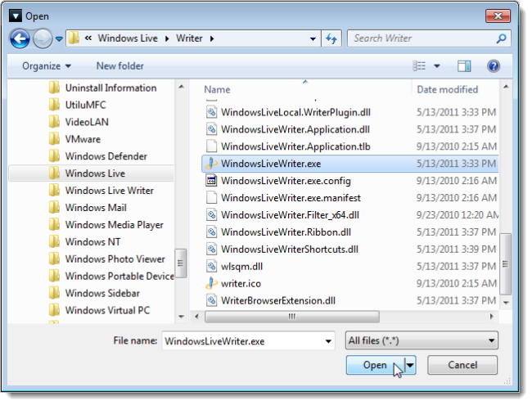
Task: Open All files type filter dropdown
Action: click(422, 340)
